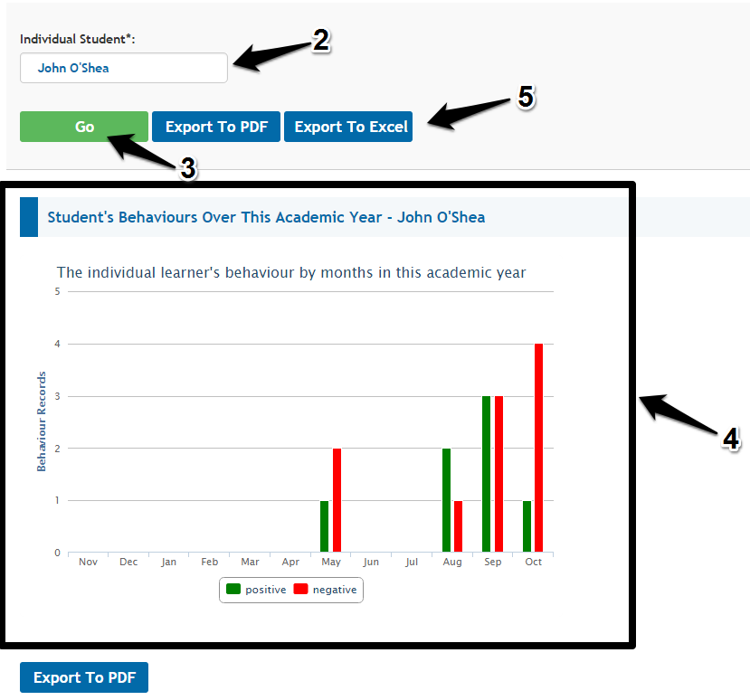The height and width of the screenshot is (700, 750).
Task: Click the "Feb" month label
Action: 210,562
